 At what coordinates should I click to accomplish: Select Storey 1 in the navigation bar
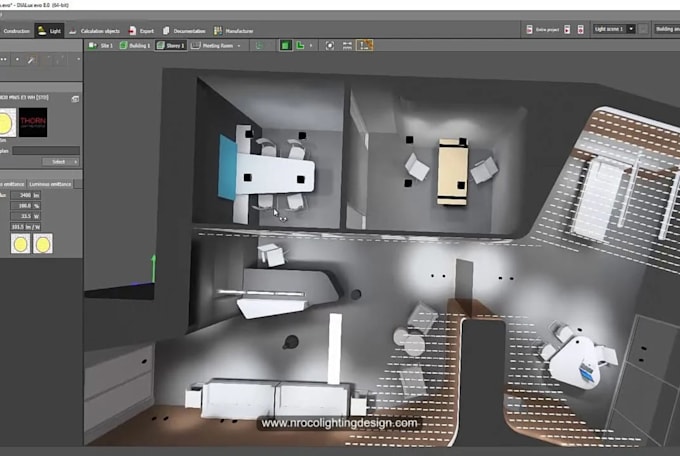click(x=171, y=46)
